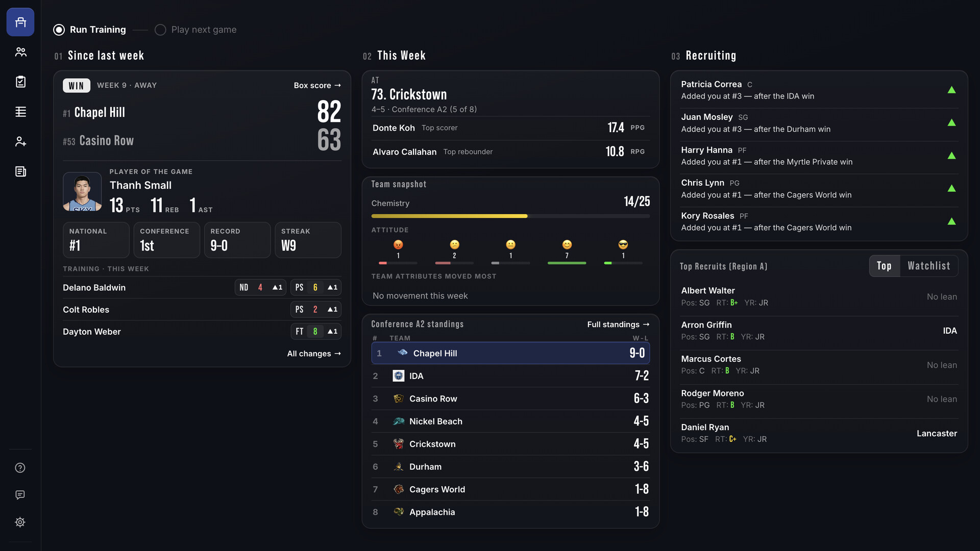Screen dimensions: 980x551
Task: Click the Cagers World team logo
Action: click(x=398, y=489)
